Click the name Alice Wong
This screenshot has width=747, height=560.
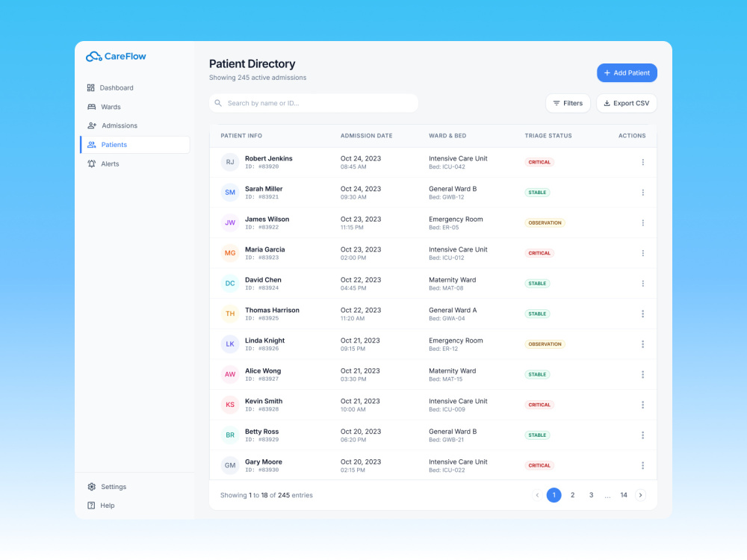pos(263,371)
